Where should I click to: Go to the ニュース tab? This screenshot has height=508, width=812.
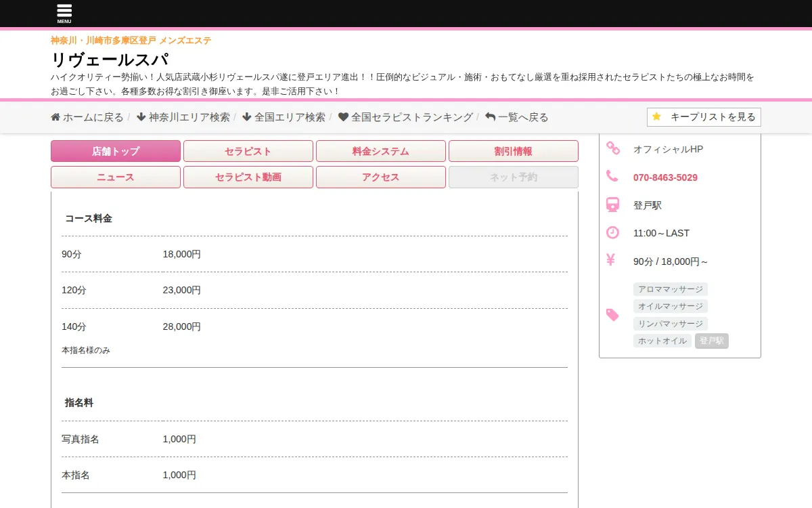coord(116,177)
